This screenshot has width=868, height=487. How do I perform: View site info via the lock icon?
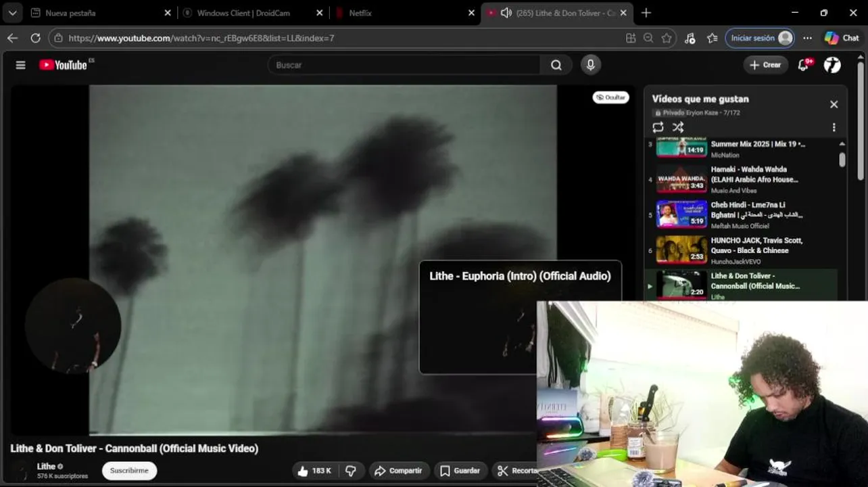[x=58, y=38]
